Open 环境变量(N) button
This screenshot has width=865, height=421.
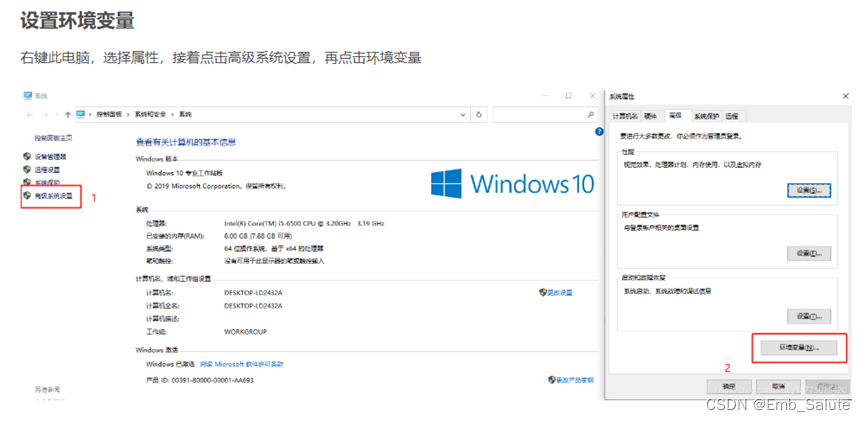[x=799, y=348]
